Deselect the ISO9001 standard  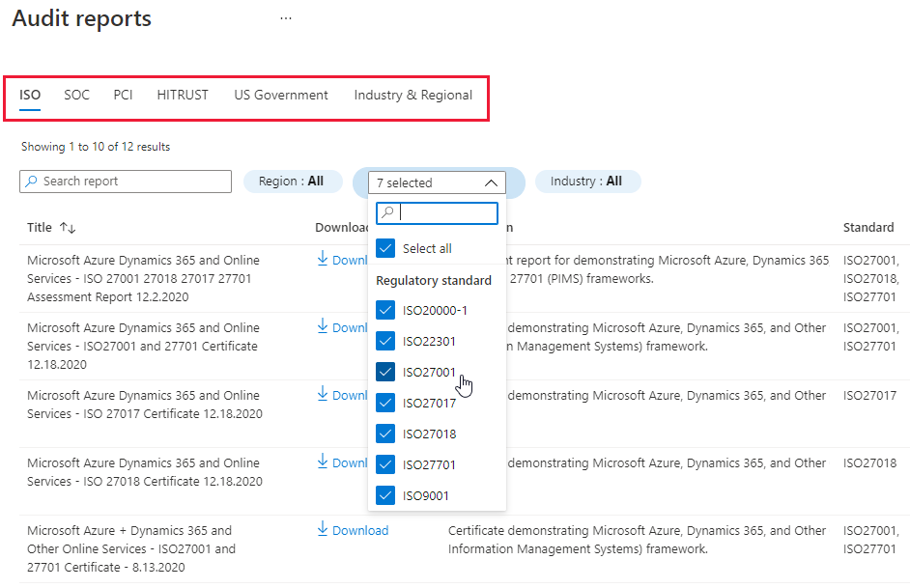[x=385, y=495]
